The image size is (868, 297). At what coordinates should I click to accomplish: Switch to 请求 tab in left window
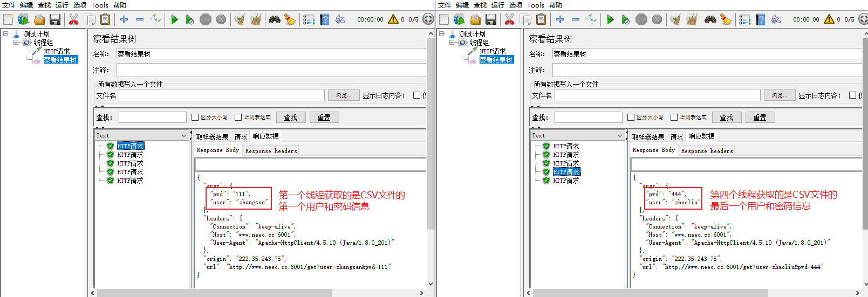(241, 137)
